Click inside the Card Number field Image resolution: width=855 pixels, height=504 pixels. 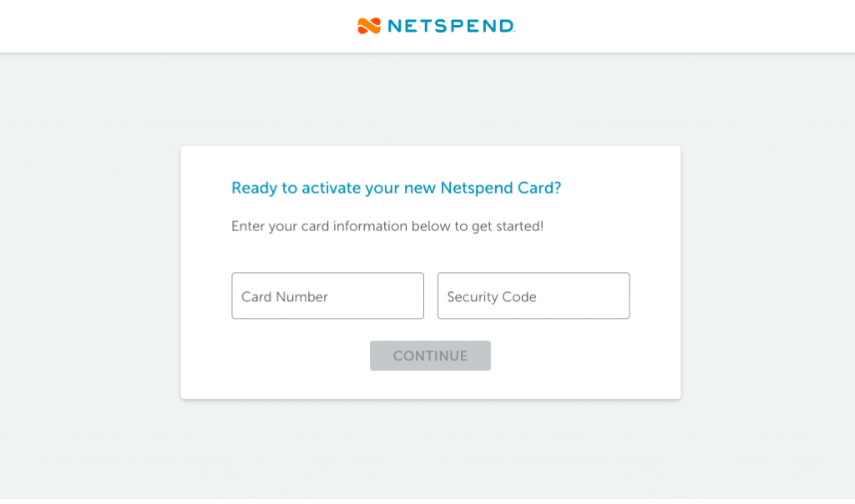pyautogui.click(x=327, y=295)
